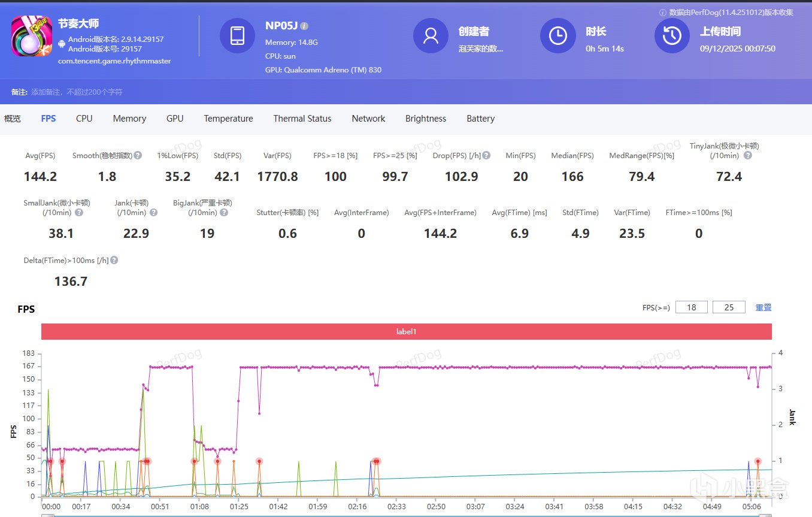The width and height of the screenshot is (812, 517).
Task: Open the Thermal Status tab
Action: 302,119
